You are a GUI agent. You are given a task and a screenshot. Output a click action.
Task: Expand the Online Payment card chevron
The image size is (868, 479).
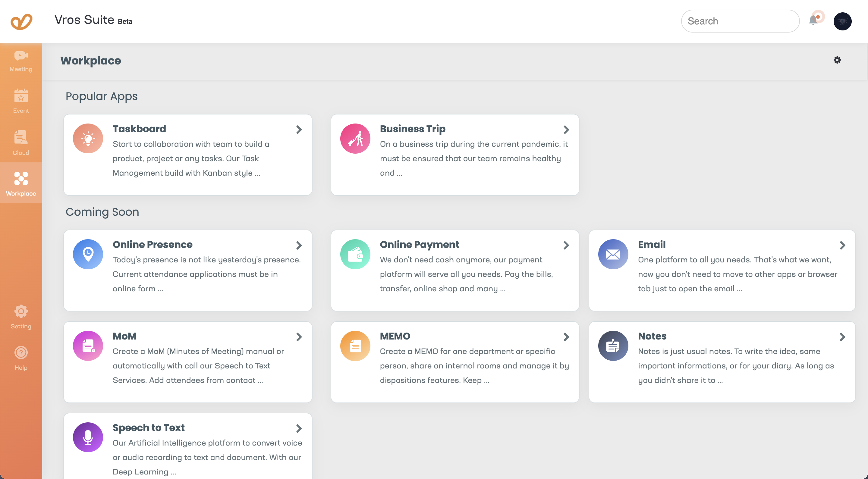coord(566,245)
